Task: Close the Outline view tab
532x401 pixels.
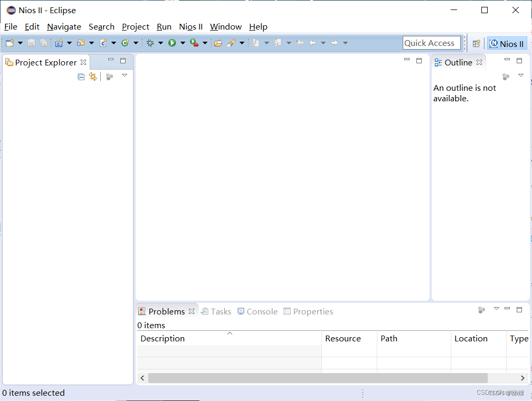Action: [479, 62]
